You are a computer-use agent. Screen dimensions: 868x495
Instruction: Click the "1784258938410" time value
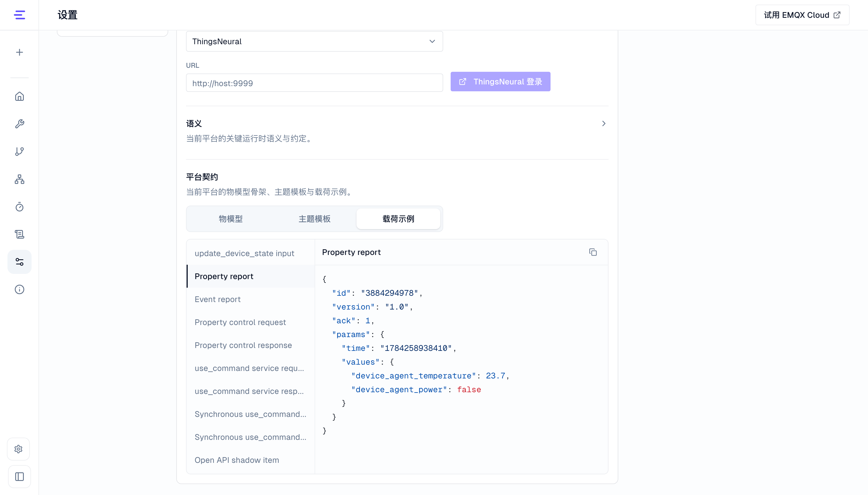(x=416, y=349)
